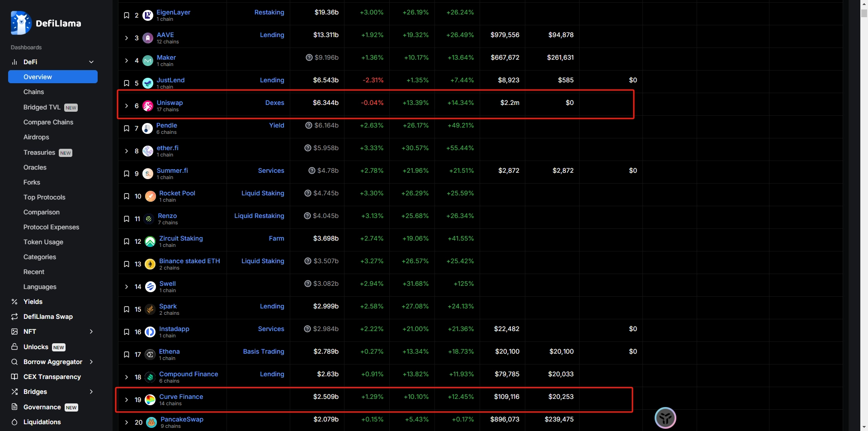This screenshot has height=431, width=868.
Task: Expand the AAVE row
Action: click(x=127, y=38)
